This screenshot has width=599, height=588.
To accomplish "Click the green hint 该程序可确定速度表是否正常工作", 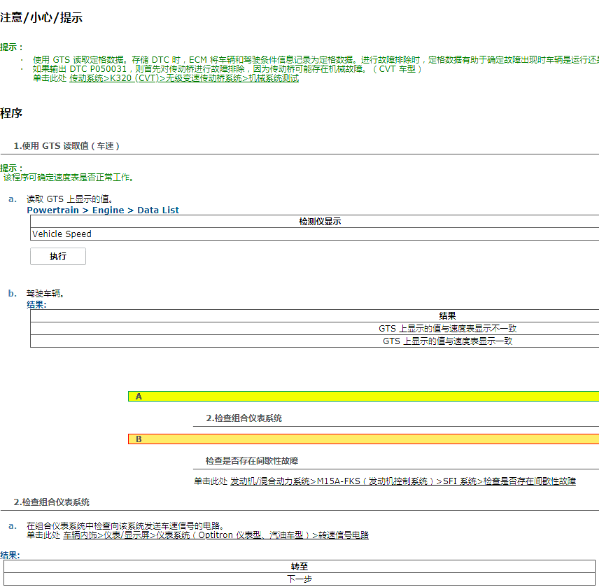I will coord(68,177).
